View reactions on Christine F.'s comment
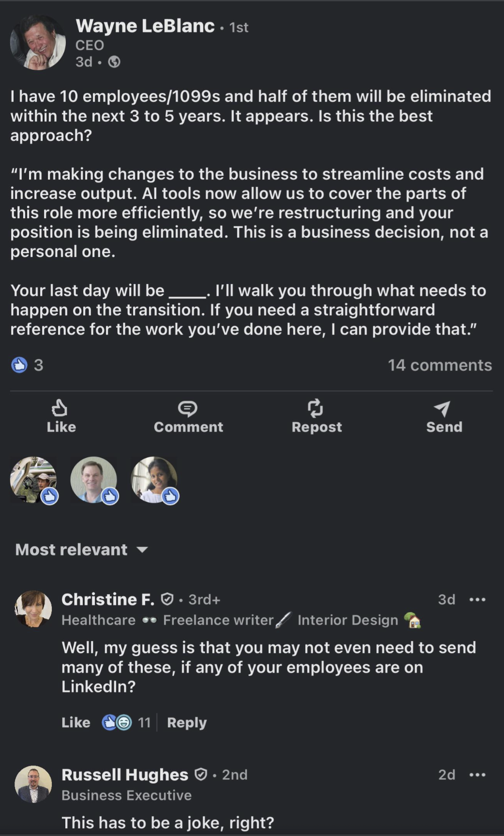 (x=126, y=722)
